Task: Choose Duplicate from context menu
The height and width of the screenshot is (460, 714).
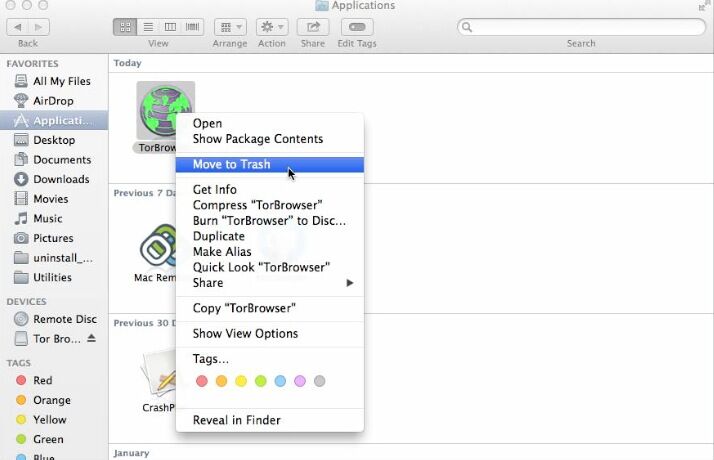Action: tap(270, 236)
